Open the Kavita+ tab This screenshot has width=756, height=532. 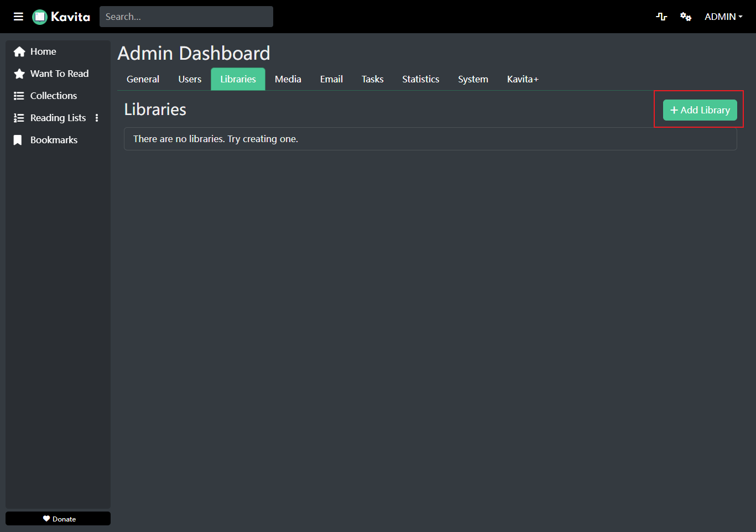click(x=523, y=79)
